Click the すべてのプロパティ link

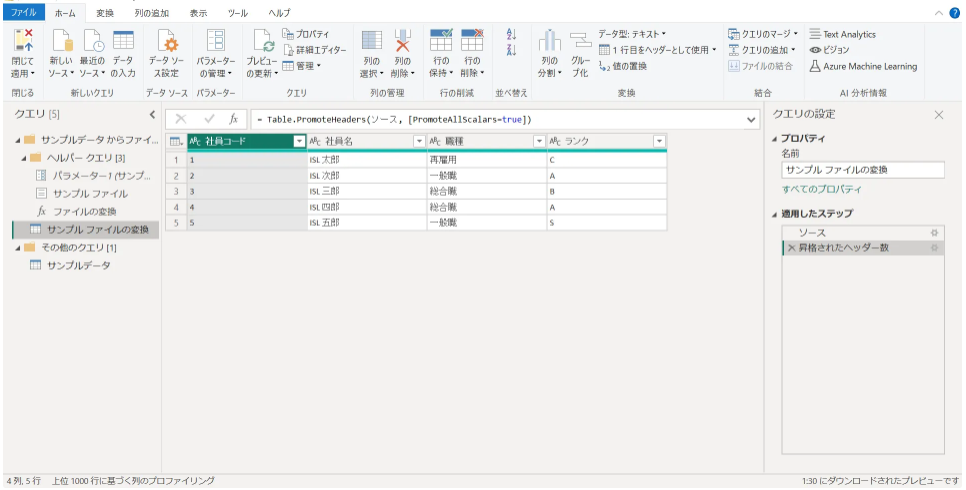tap(821, 189)
